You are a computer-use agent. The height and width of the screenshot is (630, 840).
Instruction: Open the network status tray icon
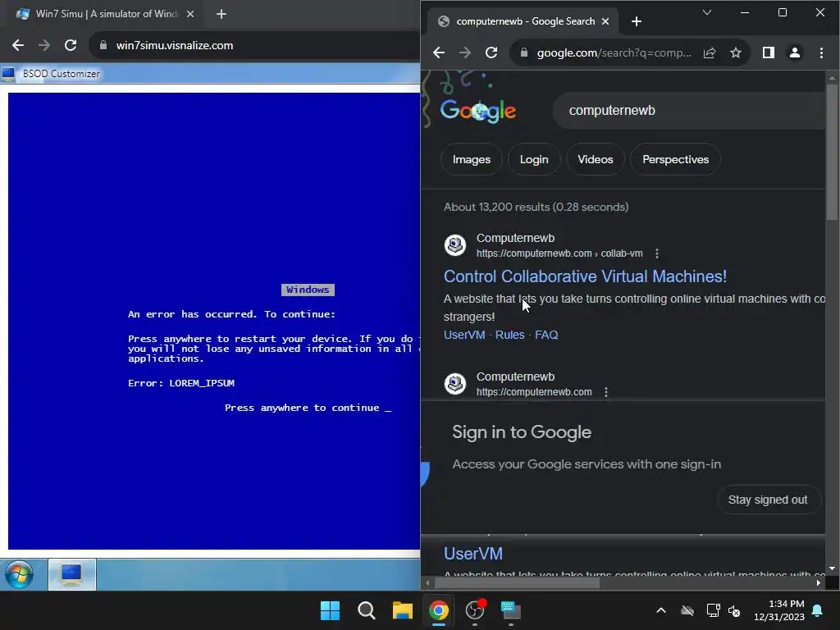pyautogui.click(x=713, y=610)
